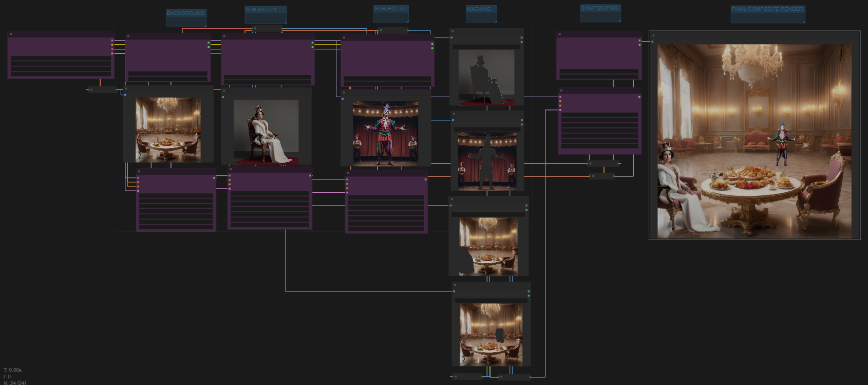
Task: Collapse the jester on stage preview node
Action: [x=344, y=93]
